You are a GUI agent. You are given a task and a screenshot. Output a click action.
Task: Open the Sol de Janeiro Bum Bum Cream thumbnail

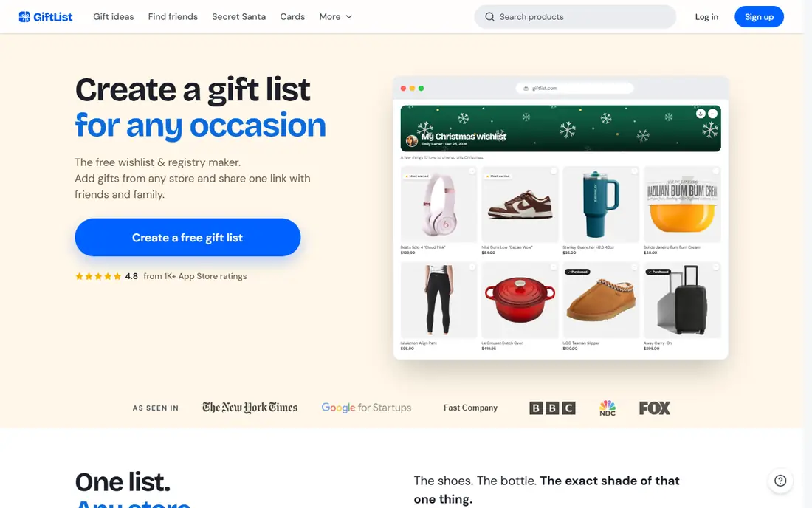click(682, 204)
